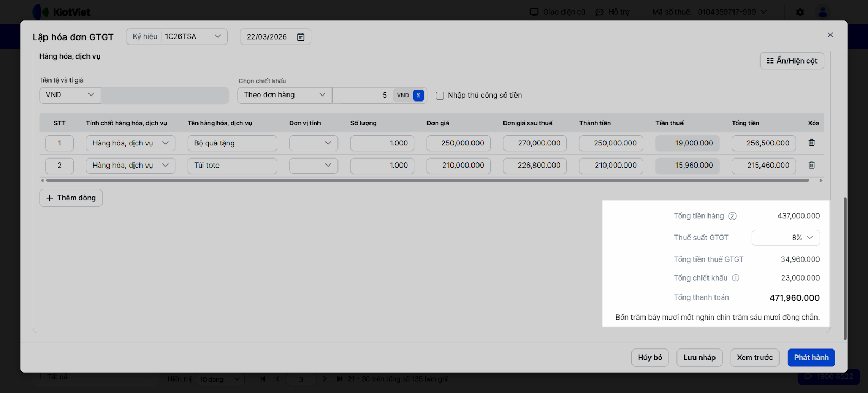Click Tiền thuế field showing 19,000.000
868x393 pixels.
coord(688,143)
